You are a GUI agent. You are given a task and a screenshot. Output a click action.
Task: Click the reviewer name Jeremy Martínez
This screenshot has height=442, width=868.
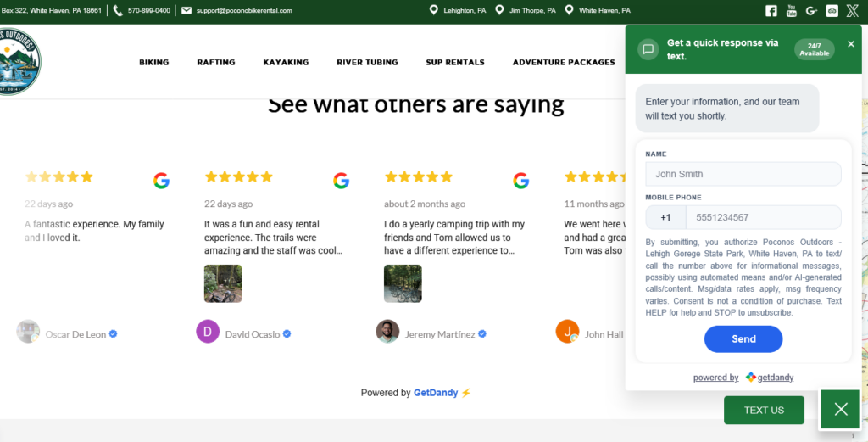440,334
